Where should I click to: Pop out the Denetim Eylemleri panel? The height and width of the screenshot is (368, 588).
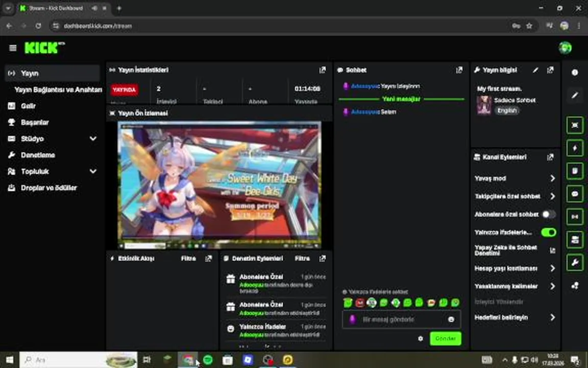(x=322, y=258)
